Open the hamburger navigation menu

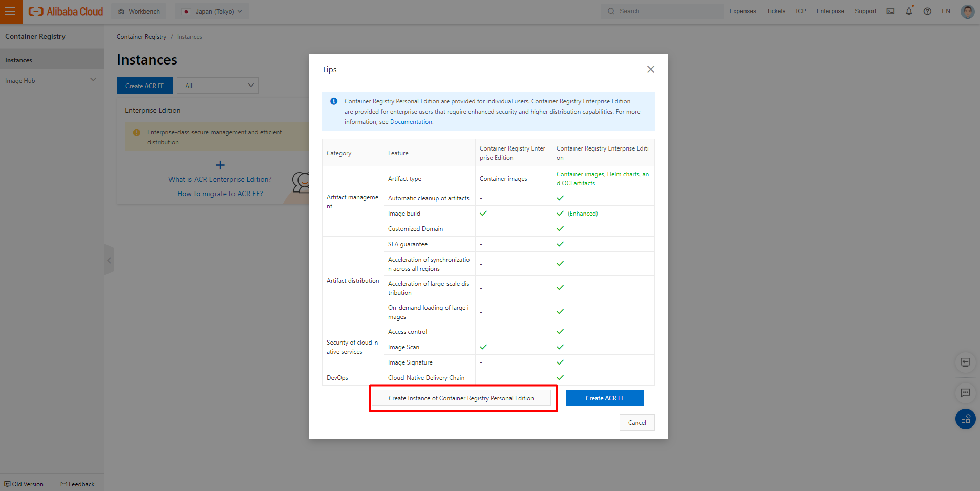point(10,11)
